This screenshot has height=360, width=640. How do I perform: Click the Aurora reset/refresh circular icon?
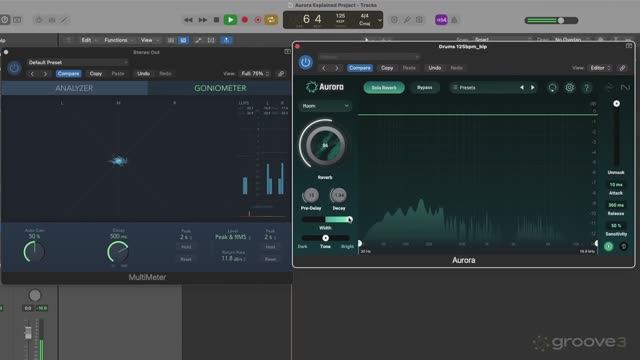(552, 88)
